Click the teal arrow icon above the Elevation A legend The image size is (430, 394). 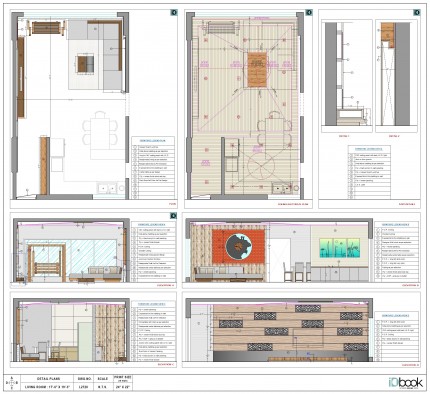[x=174, y=216]
